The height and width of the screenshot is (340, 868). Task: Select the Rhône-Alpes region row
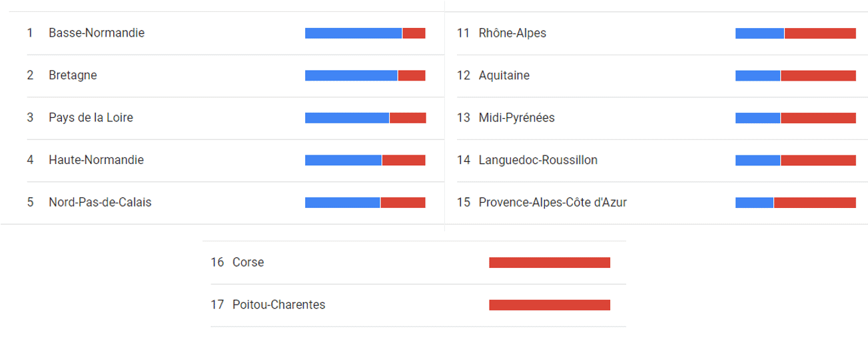coord(656,33)
